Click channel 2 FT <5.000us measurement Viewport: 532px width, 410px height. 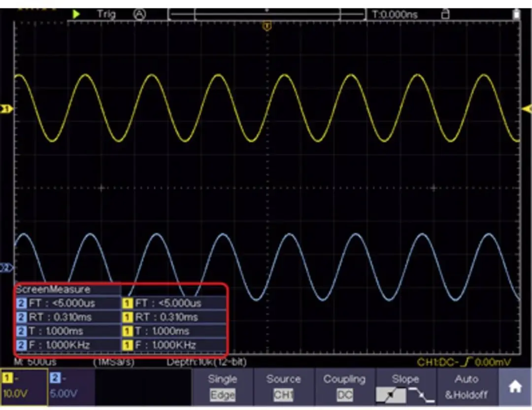[x=68, y=303]
